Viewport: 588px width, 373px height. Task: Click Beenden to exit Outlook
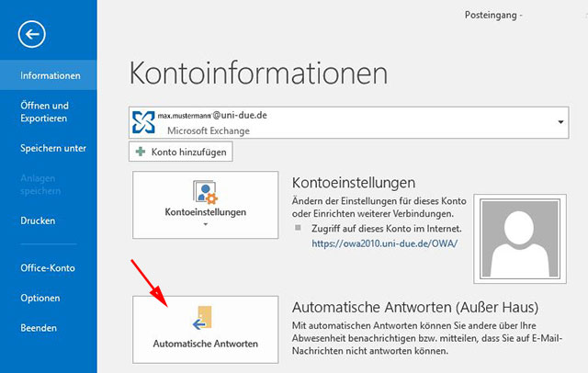(x=39, y=328)
